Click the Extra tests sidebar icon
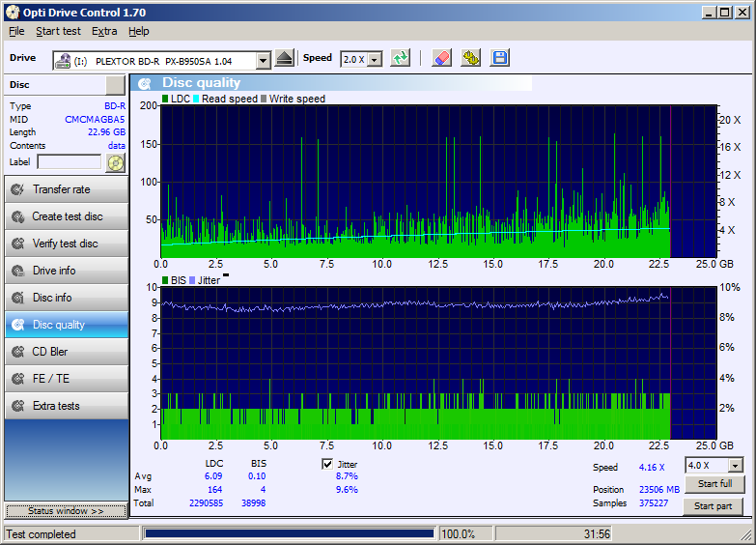Screen dimensions: 756x545 17,406
